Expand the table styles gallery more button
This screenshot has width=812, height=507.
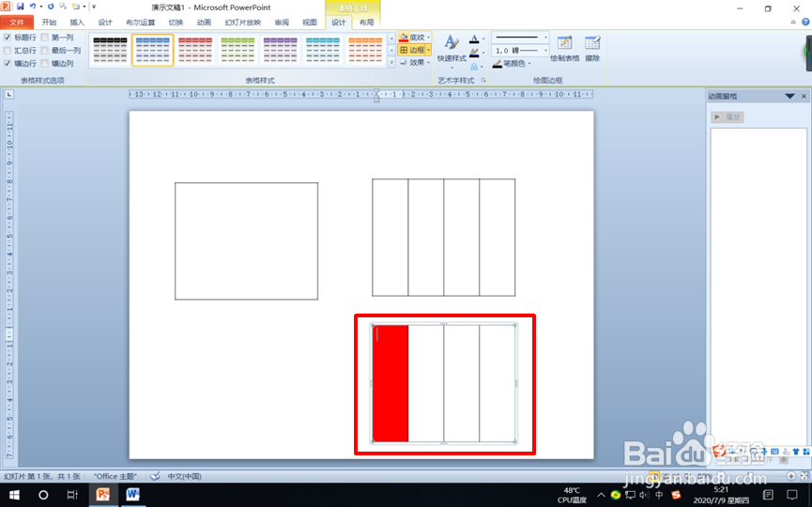[391, 63]
